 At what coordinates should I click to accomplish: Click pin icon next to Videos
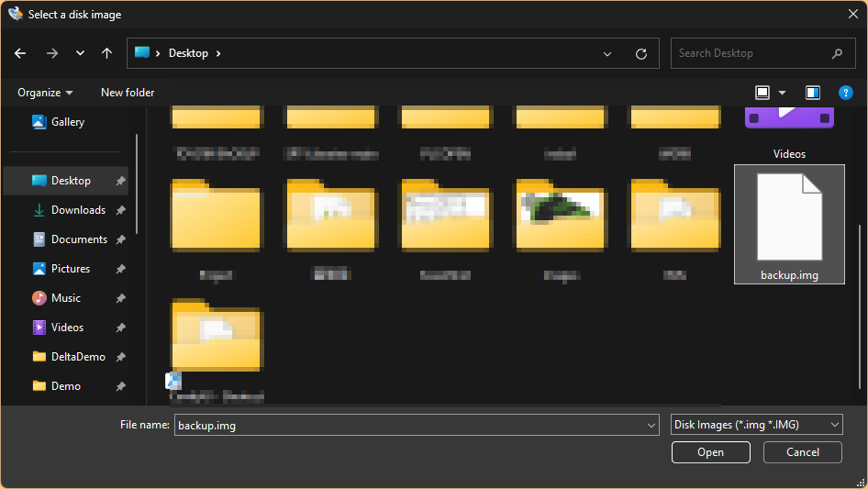pos(120,328)
